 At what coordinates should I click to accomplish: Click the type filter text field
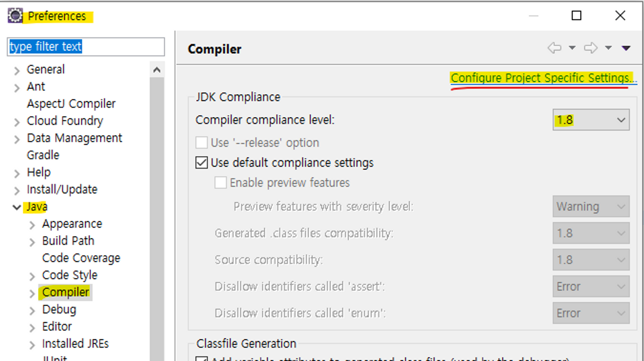coord(86,47)
